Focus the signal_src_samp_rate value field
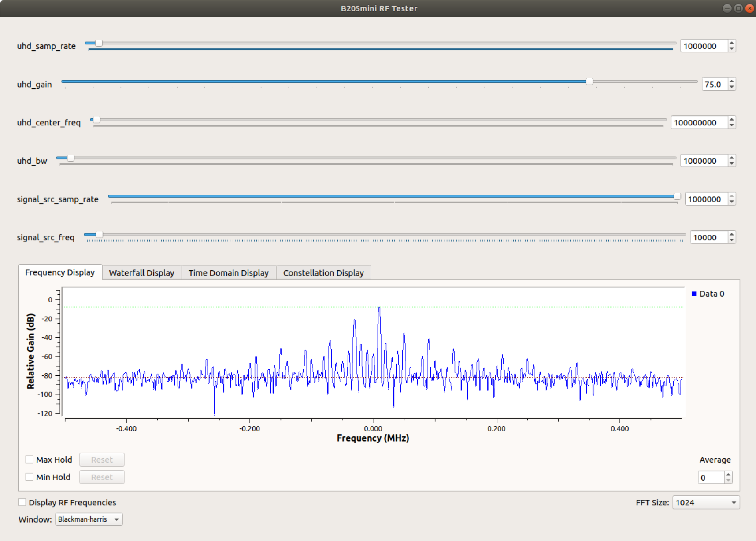 706,199
